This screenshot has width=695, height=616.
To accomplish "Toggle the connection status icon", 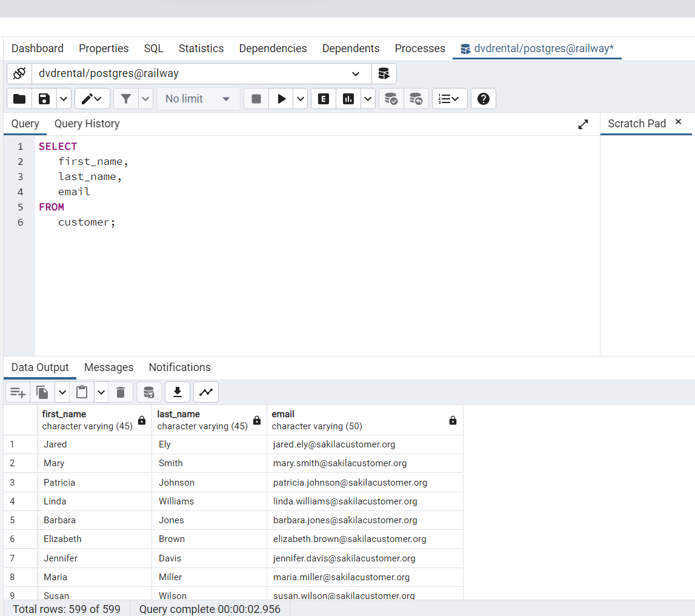I will point(19,73).
